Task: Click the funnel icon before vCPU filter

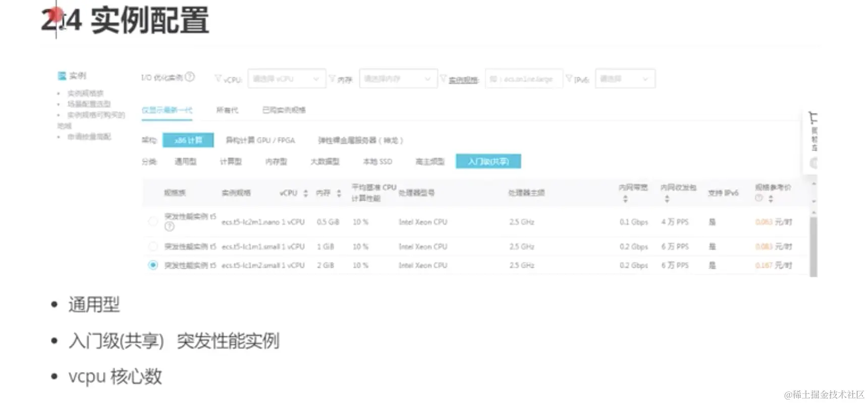Action: pyautogui.click(x=219, y=79)
